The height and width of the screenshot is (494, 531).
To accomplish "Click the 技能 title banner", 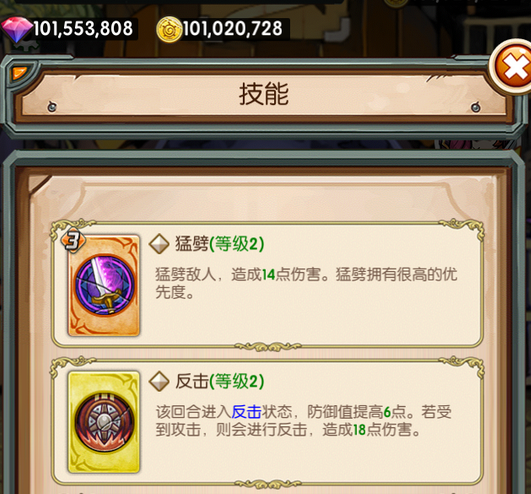I will click(x=264, y=94).
